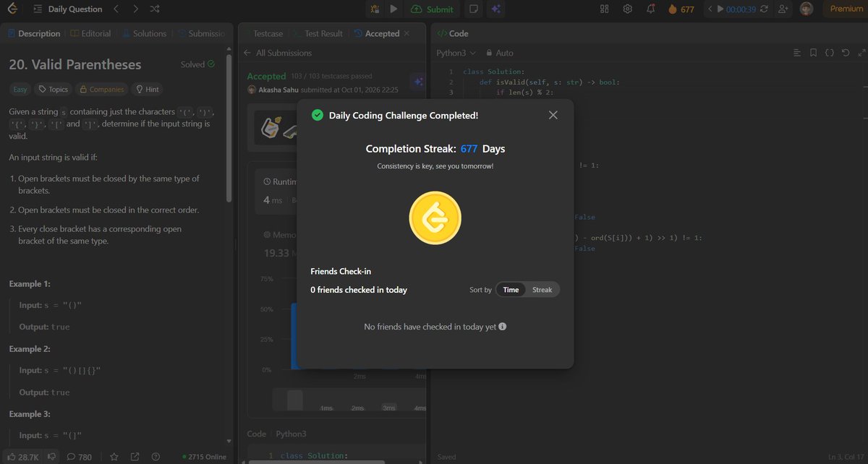Bookmark the code with the bookmark icon
The height and width of the screenshot is (464, 868).
point(813,53)
